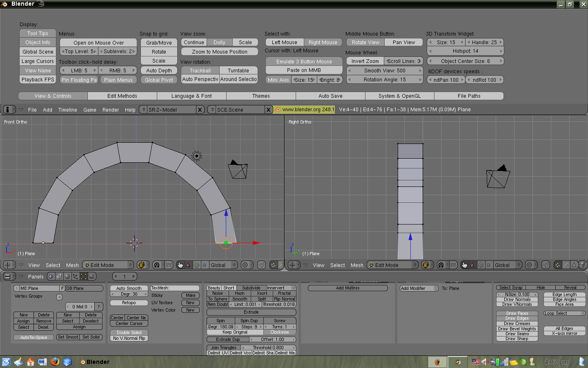Click the scale manipulator square in Front Ortho header
This screenshot has height=368, width=588.
pyautogui.click(x=205, y=265)
